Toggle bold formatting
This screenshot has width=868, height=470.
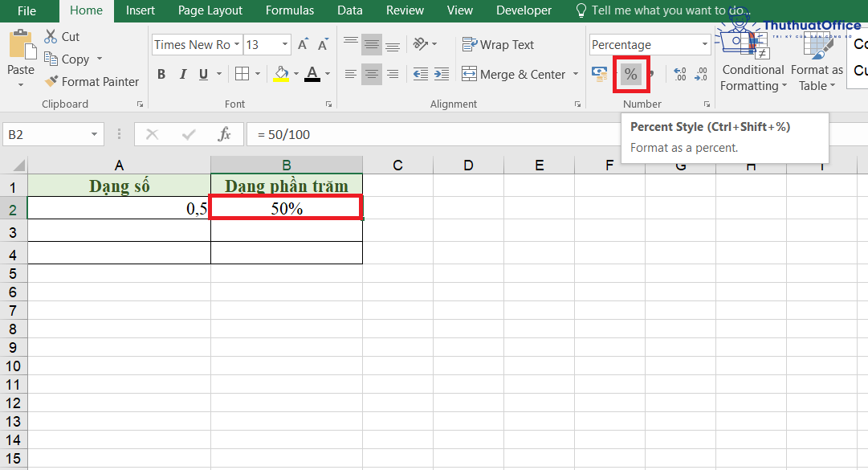[x=161, y=73]
